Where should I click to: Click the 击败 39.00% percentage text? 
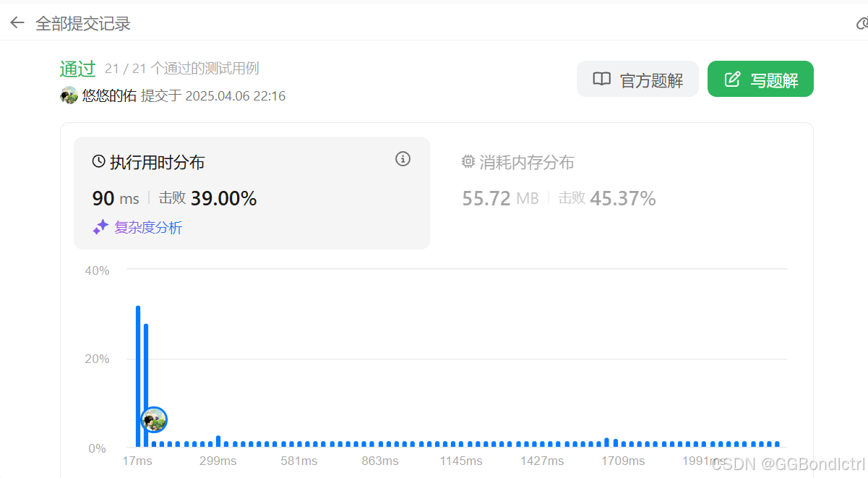click(x=207, y=198)
